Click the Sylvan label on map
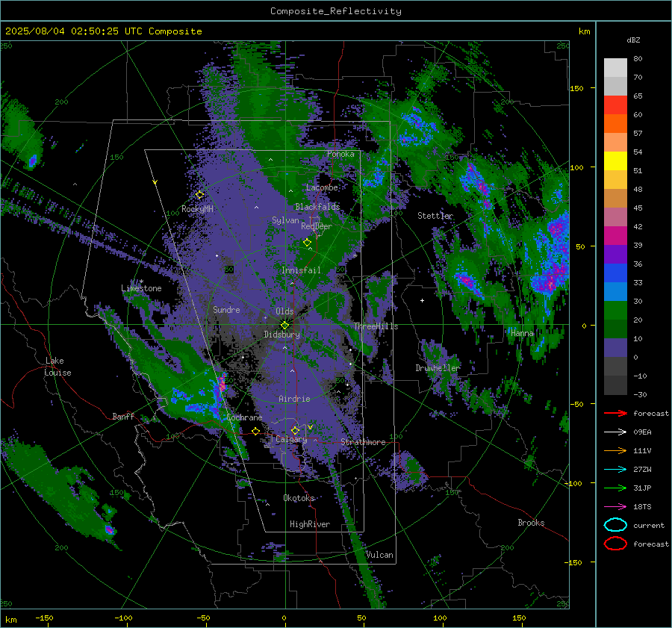The image size is (672, 628). click(285, 220)
